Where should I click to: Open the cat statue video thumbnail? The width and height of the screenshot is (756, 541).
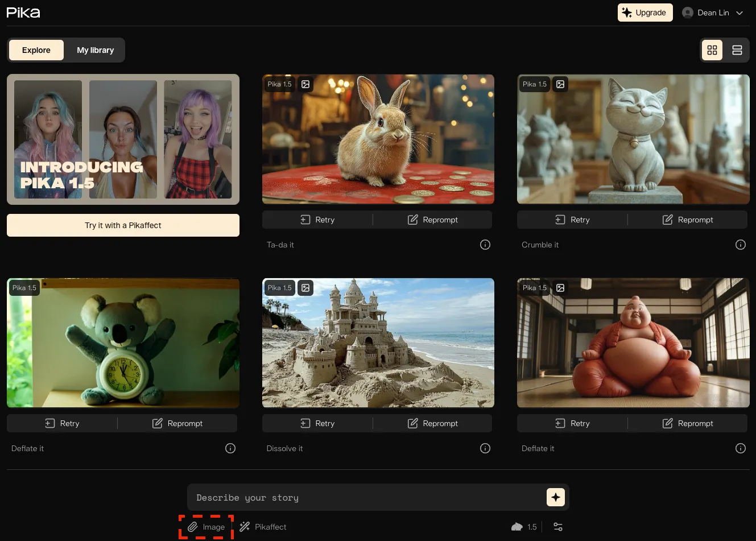click(x=633, y=139)
